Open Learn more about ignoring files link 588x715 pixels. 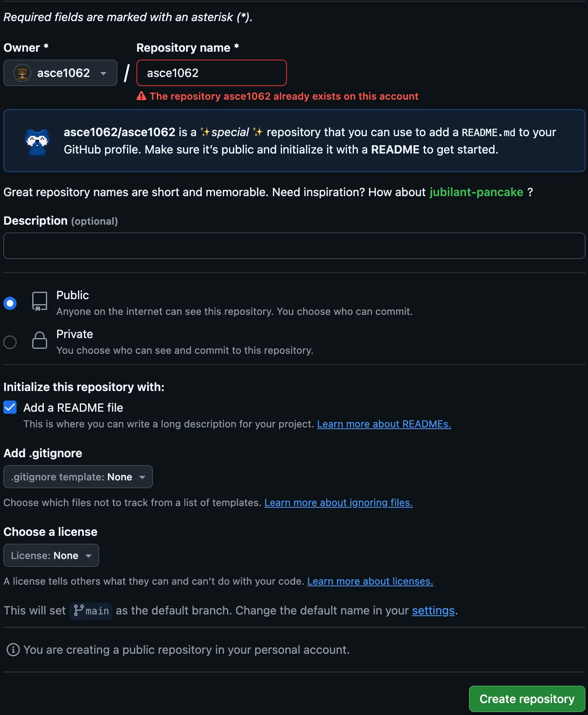coord(338,503)
